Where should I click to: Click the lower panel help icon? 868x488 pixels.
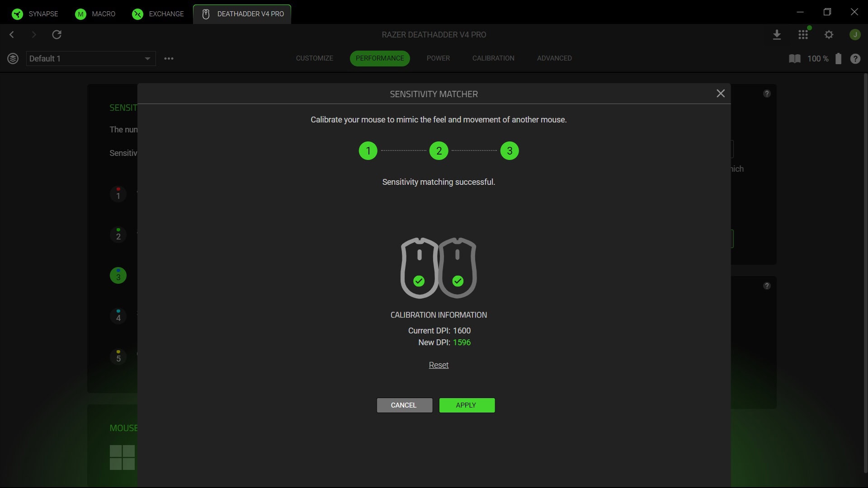pyautogui.click(x=767, y=286)
